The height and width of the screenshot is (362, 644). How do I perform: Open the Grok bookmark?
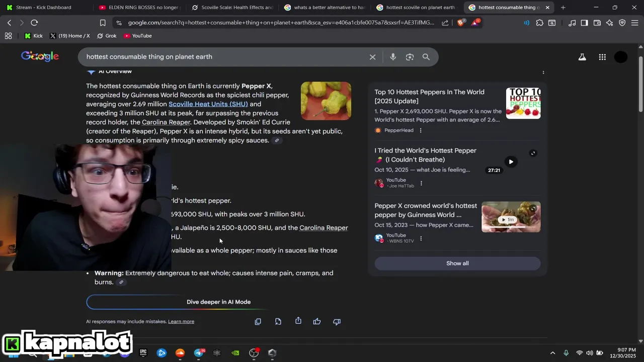[x=107, y=36]
